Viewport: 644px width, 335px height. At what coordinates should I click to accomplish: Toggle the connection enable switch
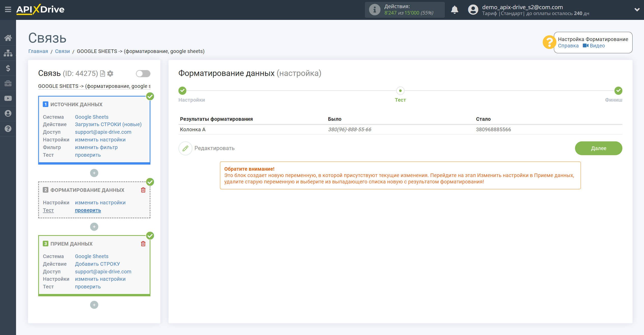pyautogui.click(x=143, y=74)
